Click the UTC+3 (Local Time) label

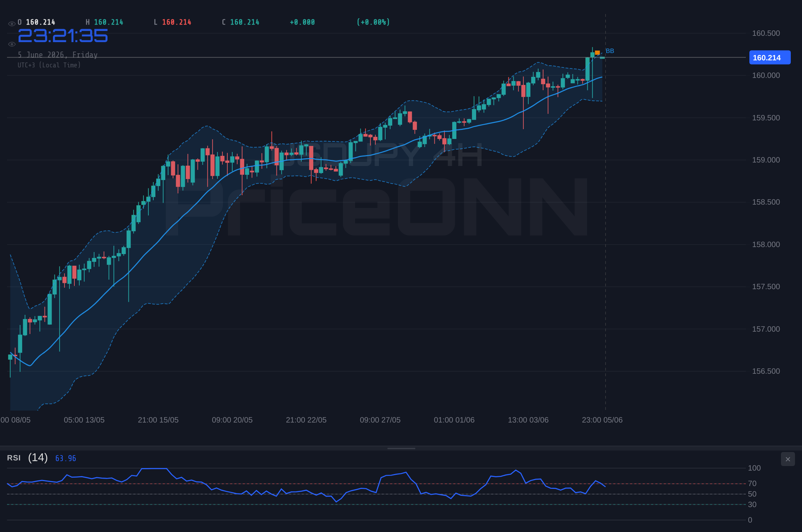(49, 65)
